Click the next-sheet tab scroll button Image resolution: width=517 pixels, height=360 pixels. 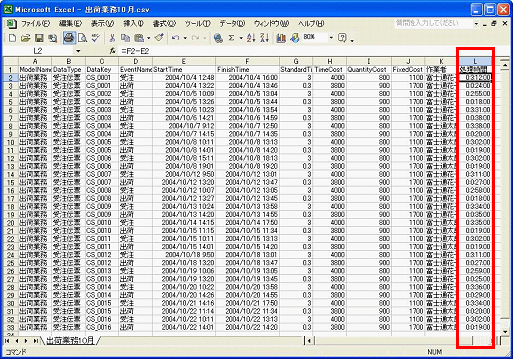coord(26,341)
